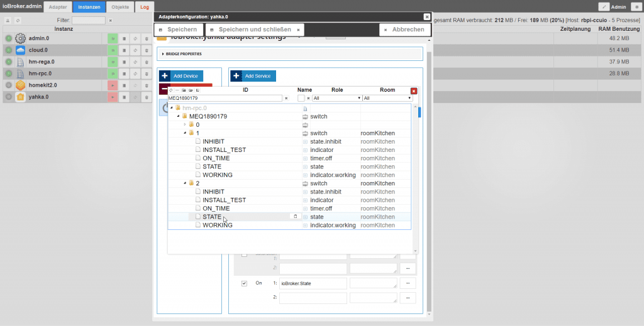
Task: Select ON_TIME under channel 1
Action: (x=216, y=158)
